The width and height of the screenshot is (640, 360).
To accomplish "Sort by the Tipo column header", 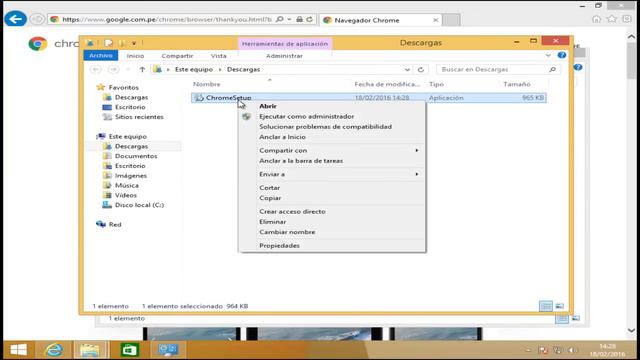I will [x=436, y=84].
